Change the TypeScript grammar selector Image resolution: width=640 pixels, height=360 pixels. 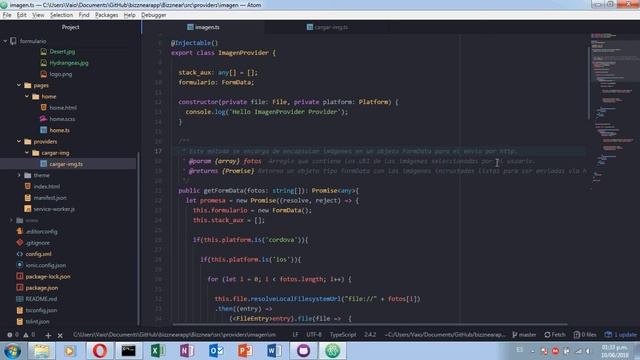343,335
